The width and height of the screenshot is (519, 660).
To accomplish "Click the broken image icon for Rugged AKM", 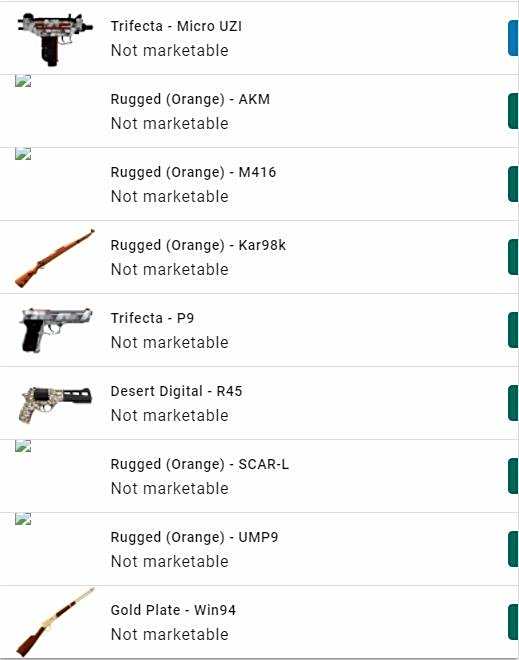I will pos(23,81).
